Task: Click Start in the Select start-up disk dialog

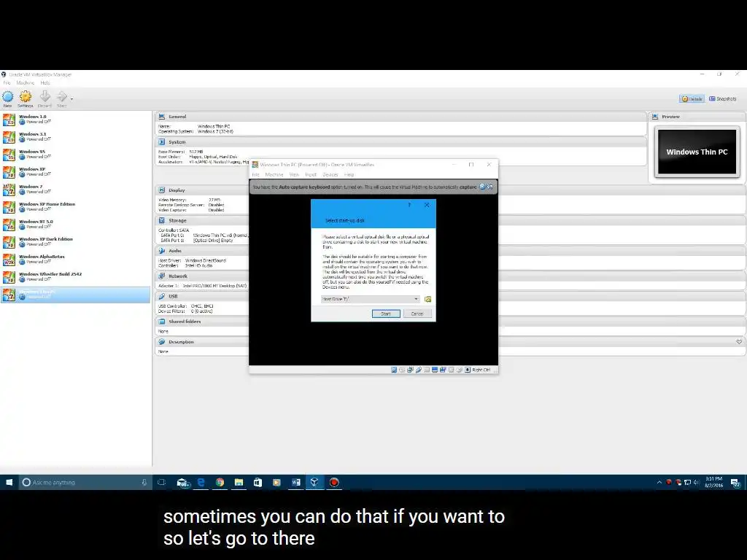Action: 386,314
